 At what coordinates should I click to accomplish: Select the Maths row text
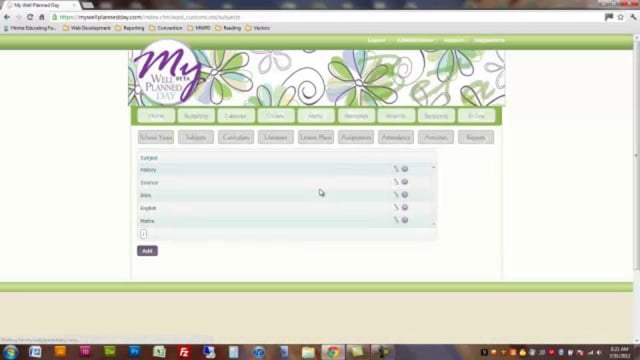(147, 221)
